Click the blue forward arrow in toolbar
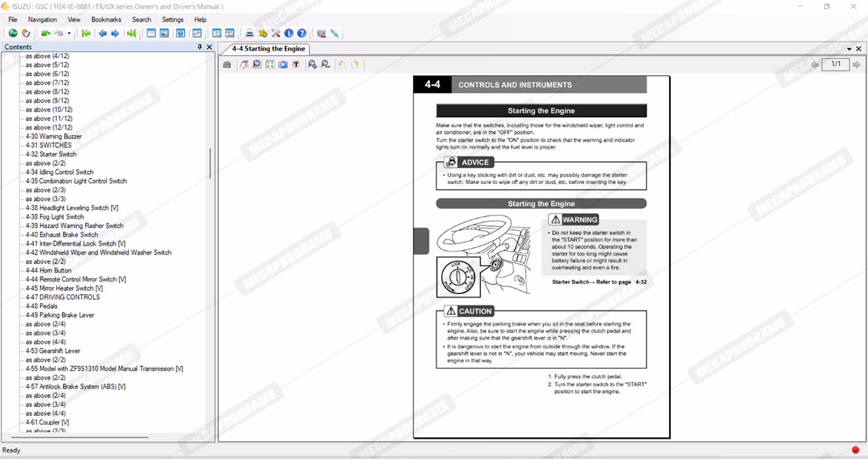 pos(115,34)
